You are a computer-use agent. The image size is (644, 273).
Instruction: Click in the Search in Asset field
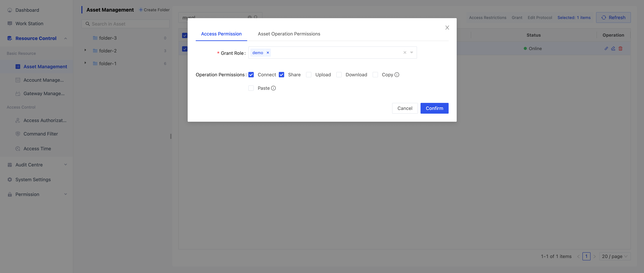tap(125, 24)
